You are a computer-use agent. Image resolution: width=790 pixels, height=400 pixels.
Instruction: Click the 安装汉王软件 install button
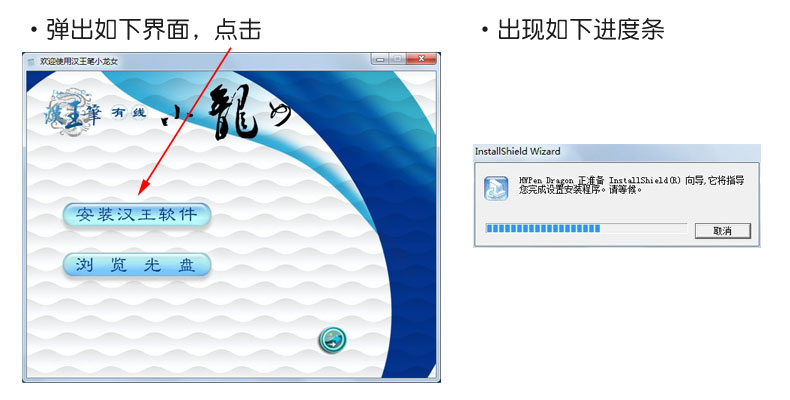pyautogui.click(x=137, y=215)
